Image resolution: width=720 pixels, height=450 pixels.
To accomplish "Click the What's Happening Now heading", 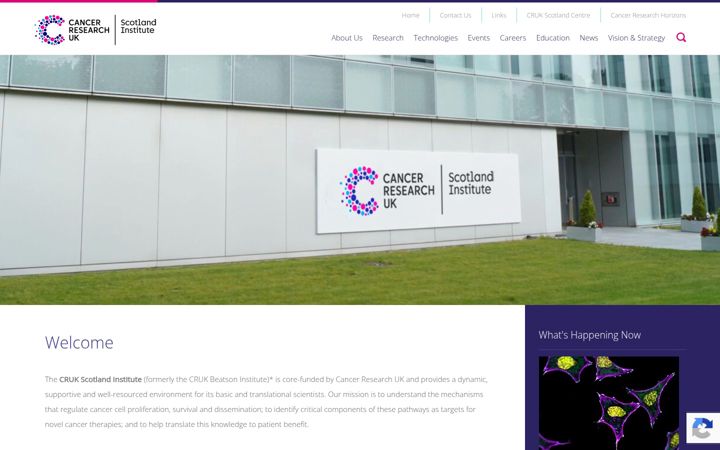I will pos(590,335).
